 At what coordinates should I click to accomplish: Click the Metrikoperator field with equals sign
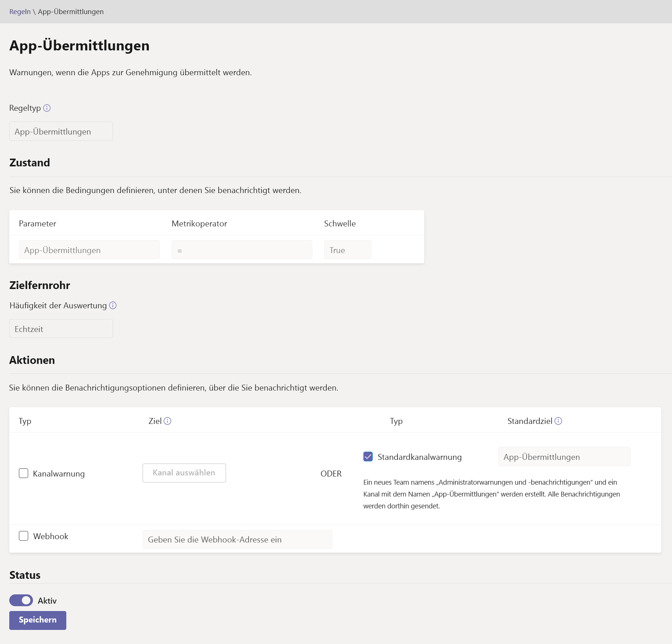[x=242, y=250]
